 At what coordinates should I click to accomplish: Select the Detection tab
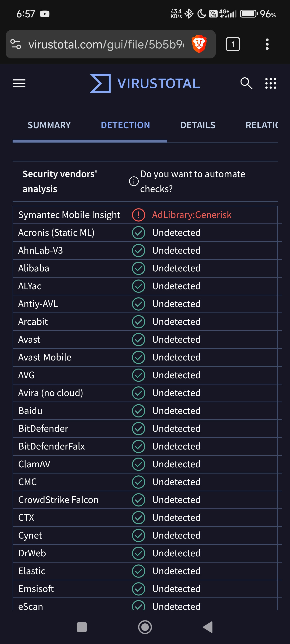click(125, 125)
